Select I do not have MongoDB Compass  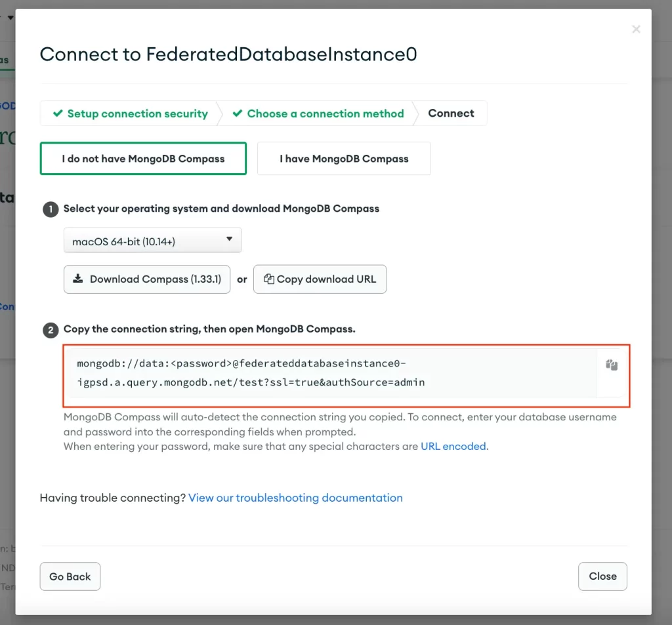point(143,158)
